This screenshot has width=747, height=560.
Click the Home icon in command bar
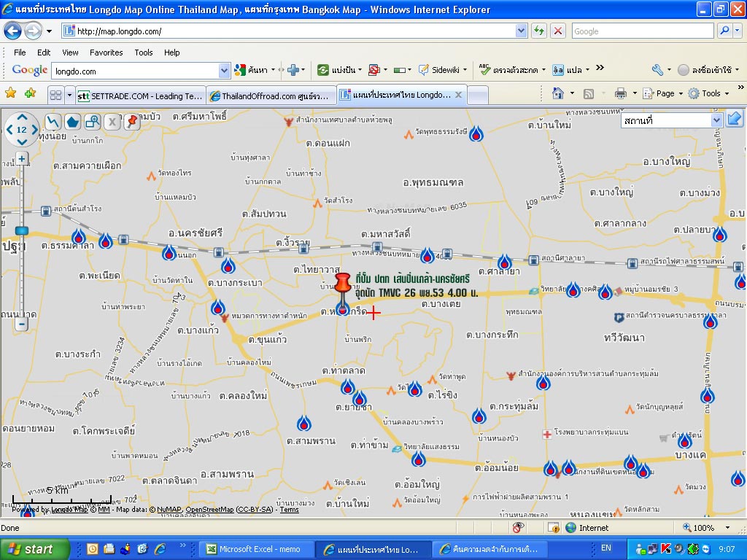558,93
